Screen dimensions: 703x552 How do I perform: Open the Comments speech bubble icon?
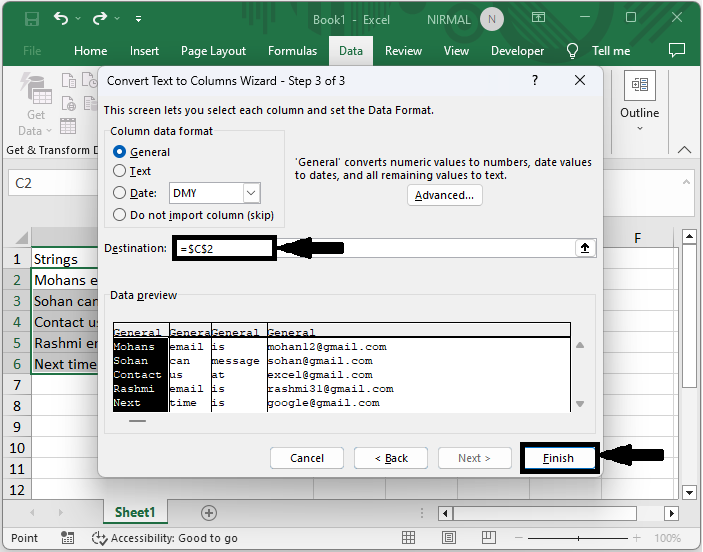[x=677, y=50]
